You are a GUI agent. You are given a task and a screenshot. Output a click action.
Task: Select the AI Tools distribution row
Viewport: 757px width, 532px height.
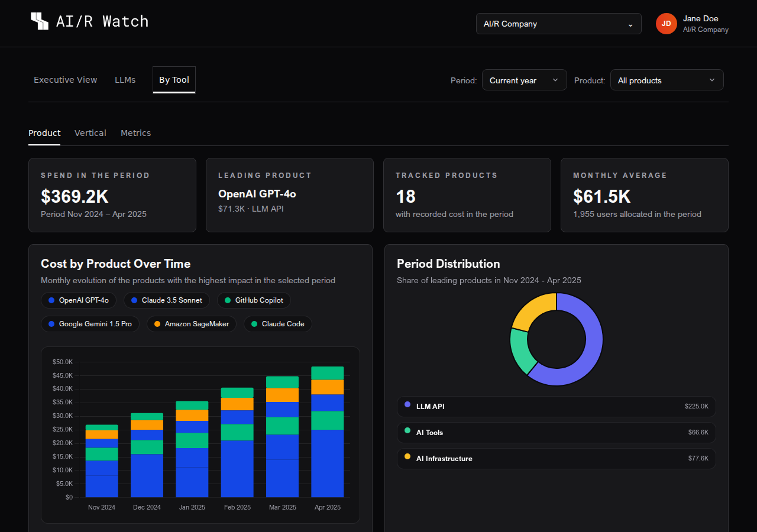point(557,433)
